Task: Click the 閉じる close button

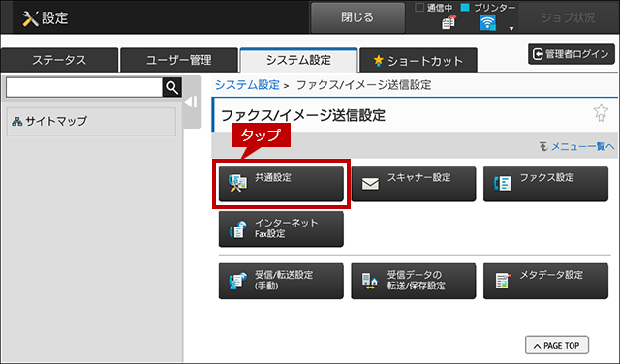Action: [357, 17]
